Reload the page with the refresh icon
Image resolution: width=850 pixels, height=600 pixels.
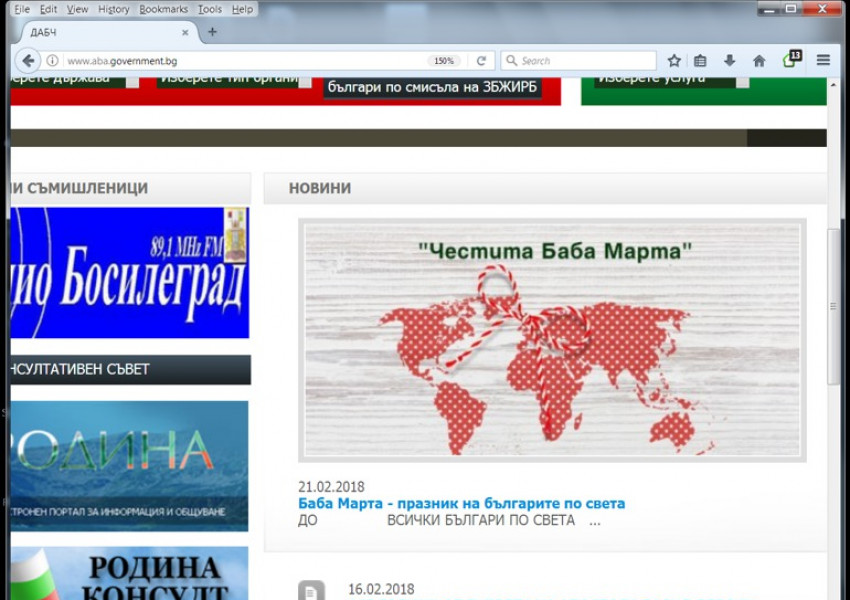coord(481,61)
